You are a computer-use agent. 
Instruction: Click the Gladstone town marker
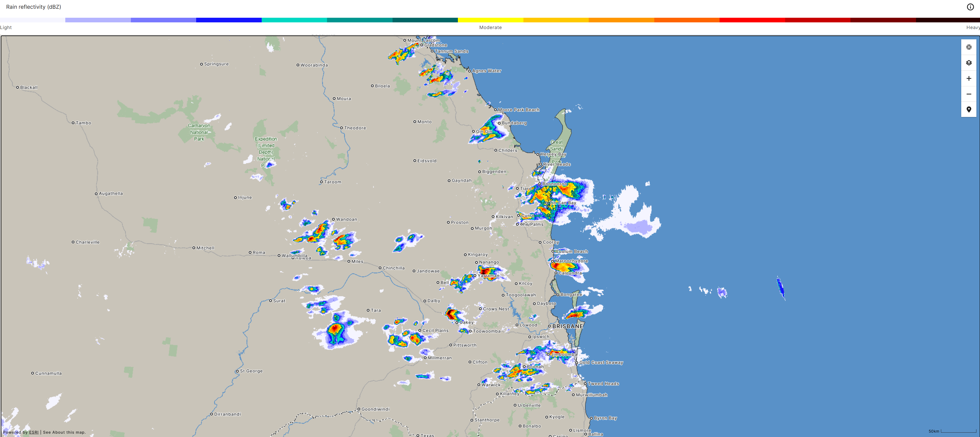[422, 45]
